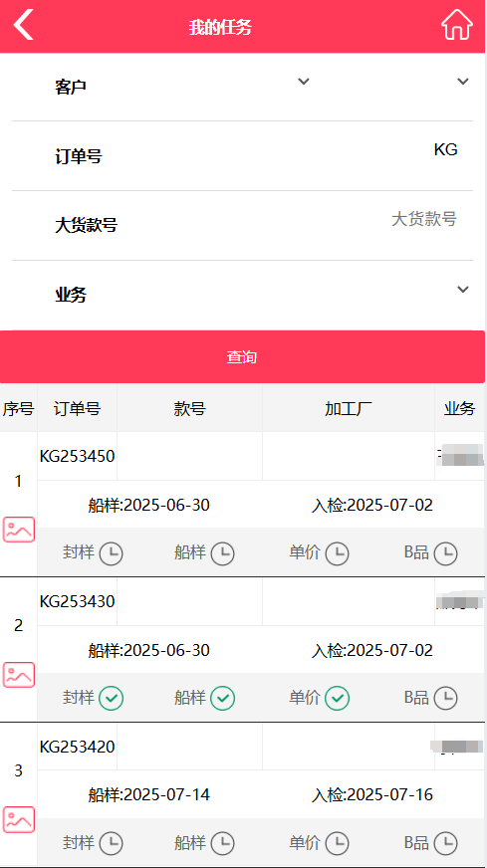Toggle 单价 green check for KG253430
This screenshot has height=868, width=487.
tap(337, 699)
